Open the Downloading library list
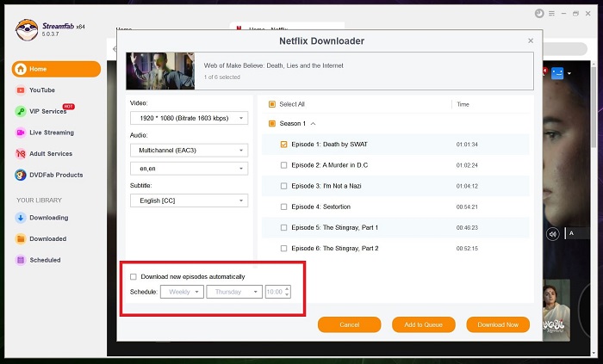Image resolution: width=603 pixels, height=364 pixels. tap(49, 218)
